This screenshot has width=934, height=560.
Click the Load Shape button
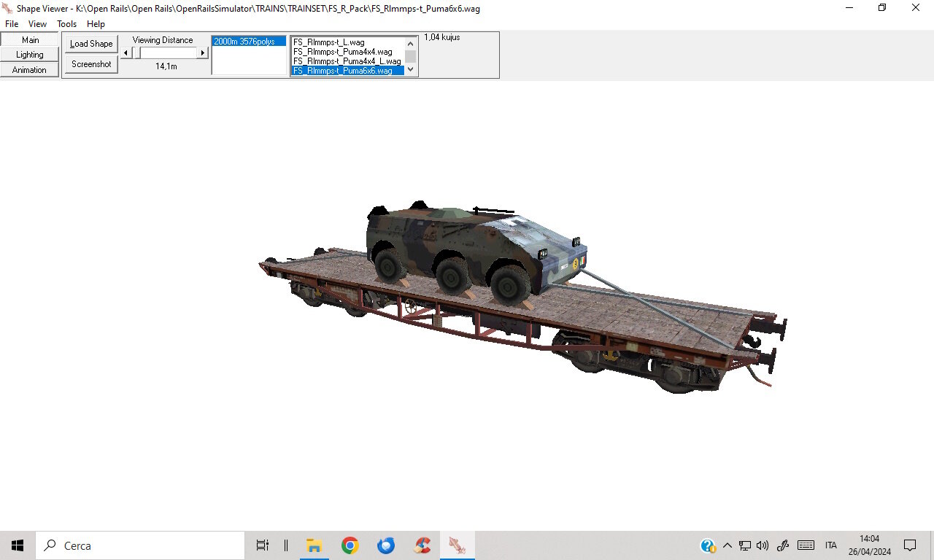pyautogui.click(x=91, y=44)
